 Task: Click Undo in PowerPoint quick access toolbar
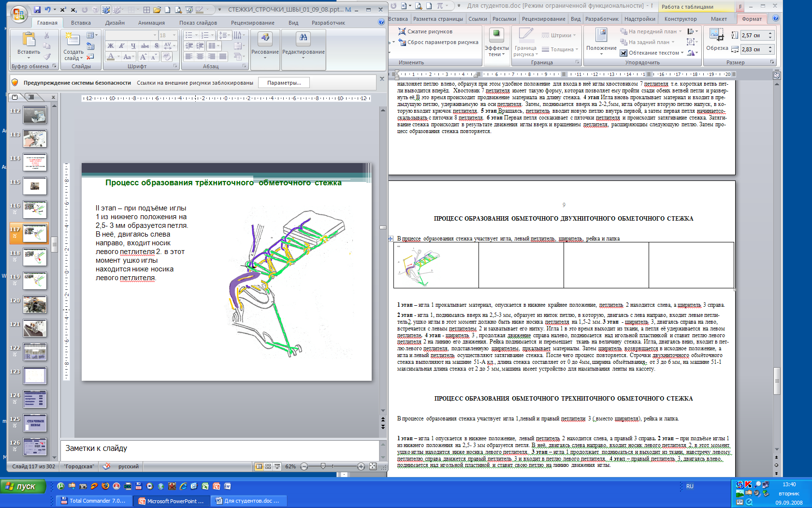click(47, 10)
